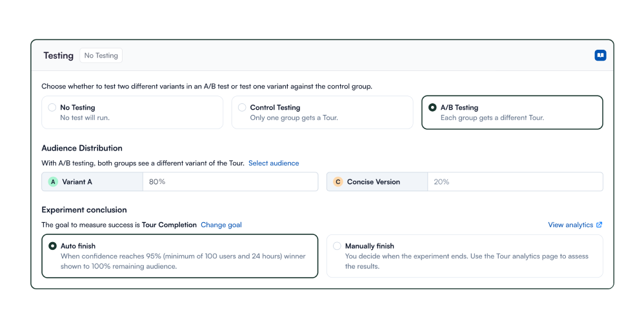Click the Manually finish description text
The image size is (644, 328).
pos(467,261)
